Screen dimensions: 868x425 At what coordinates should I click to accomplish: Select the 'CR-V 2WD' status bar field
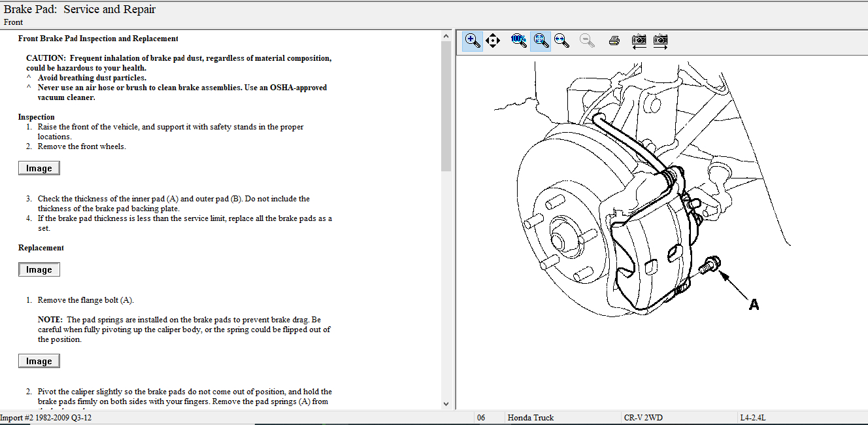643,417
